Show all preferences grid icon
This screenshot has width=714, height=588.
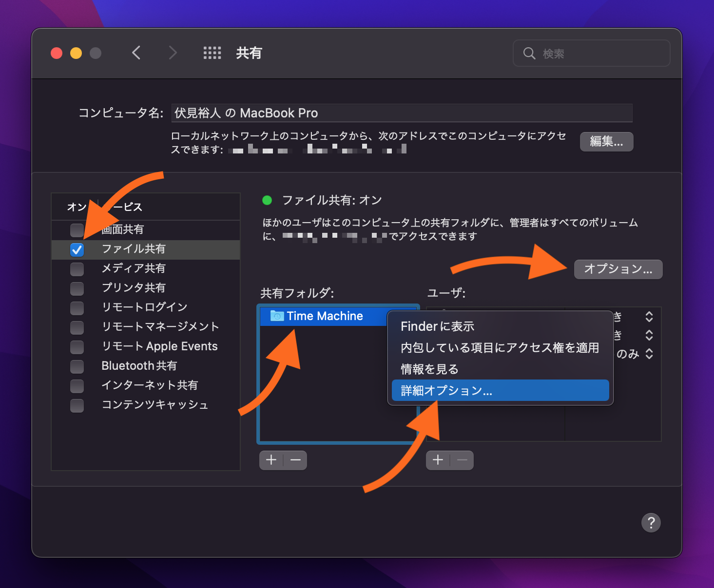click(x=212, y=53)
